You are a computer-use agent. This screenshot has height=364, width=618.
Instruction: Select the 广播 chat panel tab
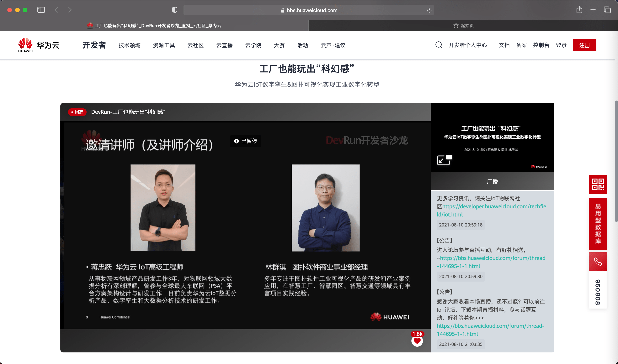[x=492, y=181]
